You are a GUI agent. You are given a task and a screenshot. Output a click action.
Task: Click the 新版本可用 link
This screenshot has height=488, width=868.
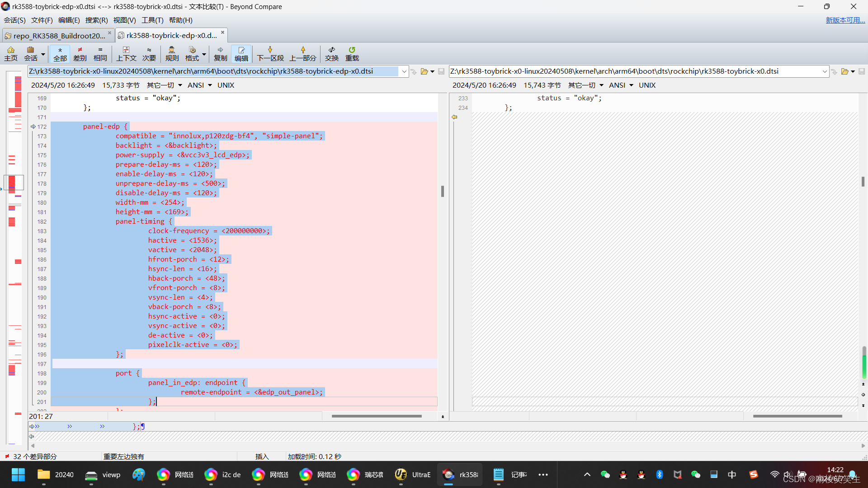click(845, 20)
